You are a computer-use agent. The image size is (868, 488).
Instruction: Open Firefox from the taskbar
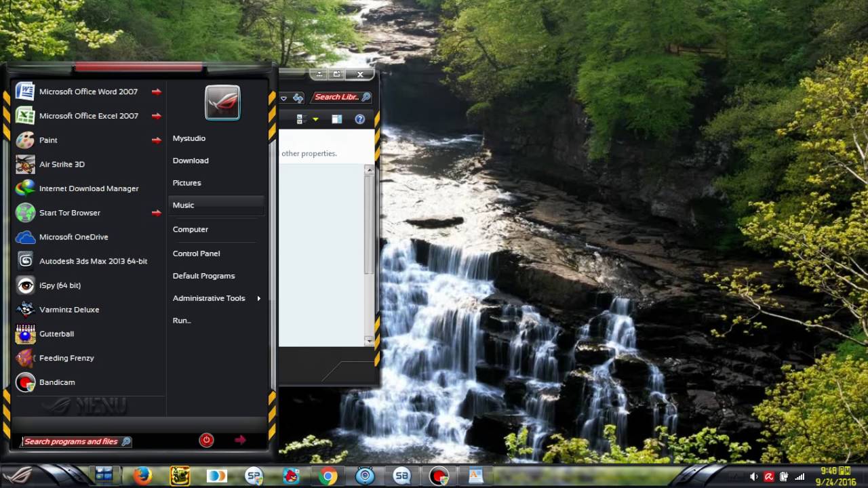point(142,476)
